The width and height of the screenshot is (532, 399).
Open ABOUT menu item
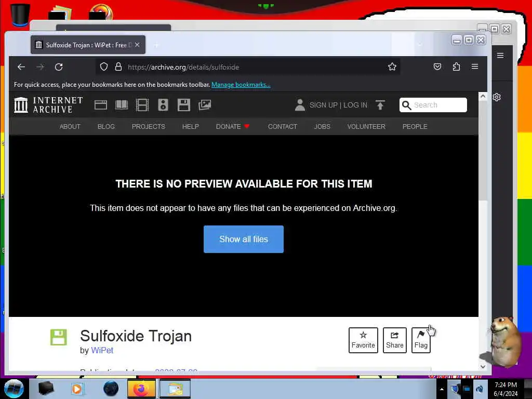[70, 127]
